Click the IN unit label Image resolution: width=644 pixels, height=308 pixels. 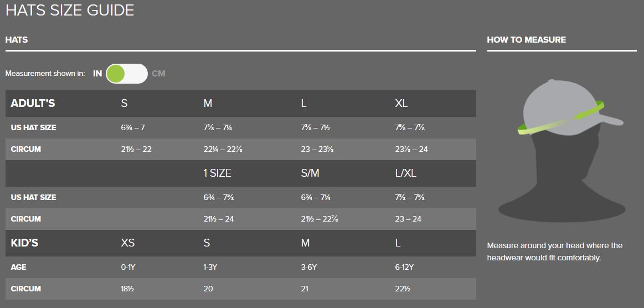pos(97,74)
